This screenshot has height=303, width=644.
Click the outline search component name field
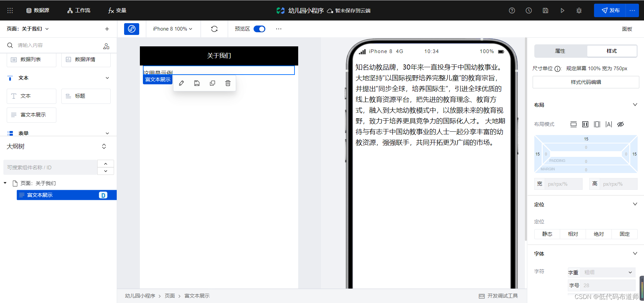[x=50, y=167]
